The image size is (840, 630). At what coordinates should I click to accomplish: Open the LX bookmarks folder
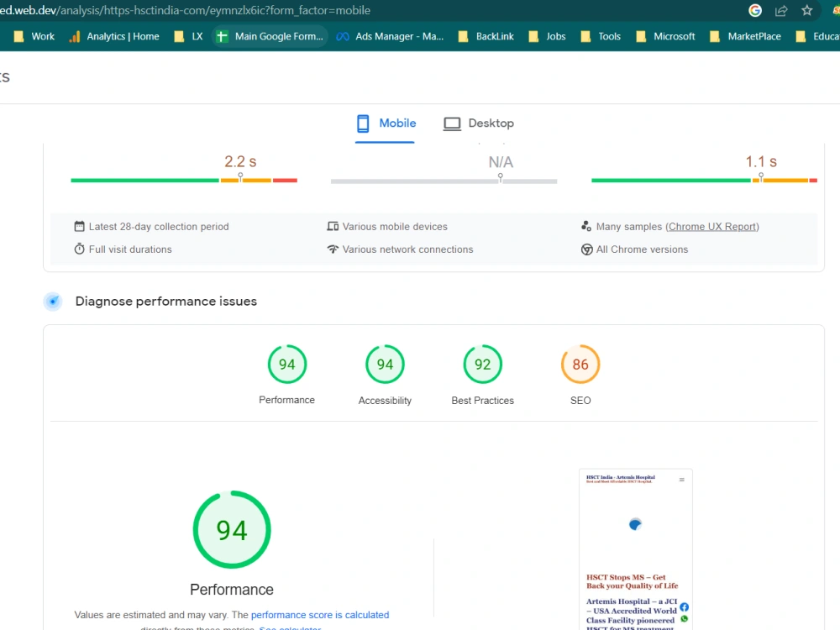[x=188, y=36]
